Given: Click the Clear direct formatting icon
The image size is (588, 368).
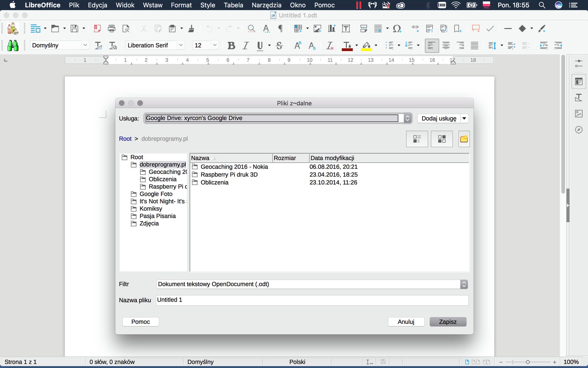Looking at the screenshot, I should pos(330,46).
